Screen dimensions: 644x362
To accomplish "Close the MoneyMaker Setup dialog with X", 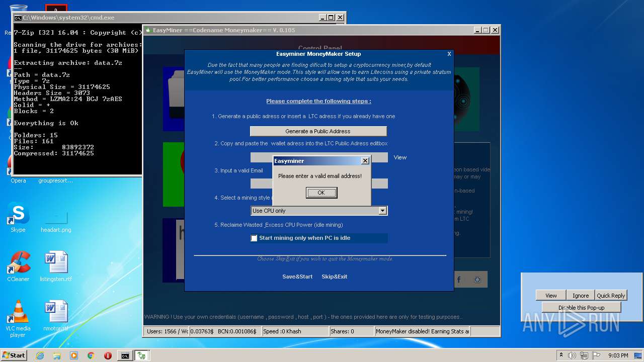I will (449, 54).
